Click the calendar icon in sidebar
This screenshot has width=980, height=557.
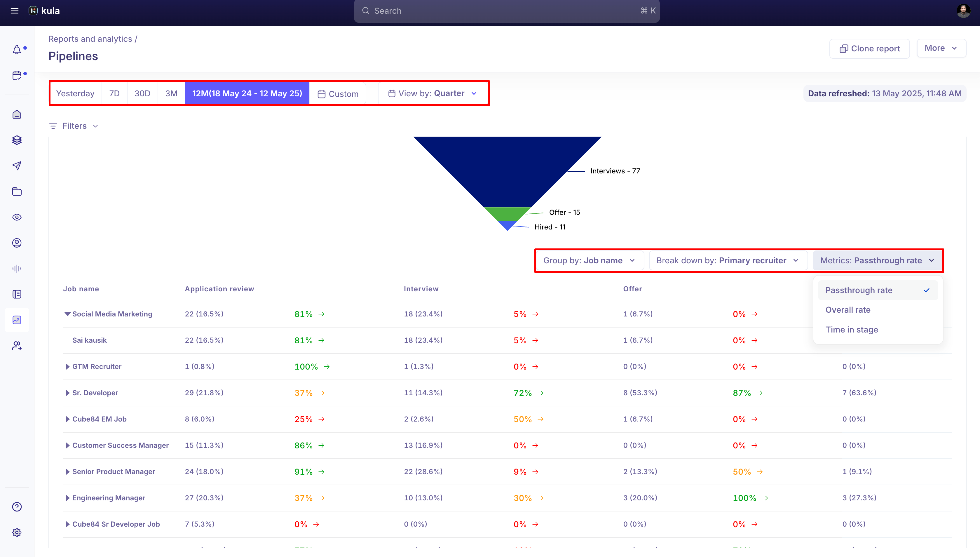[17, 75]
